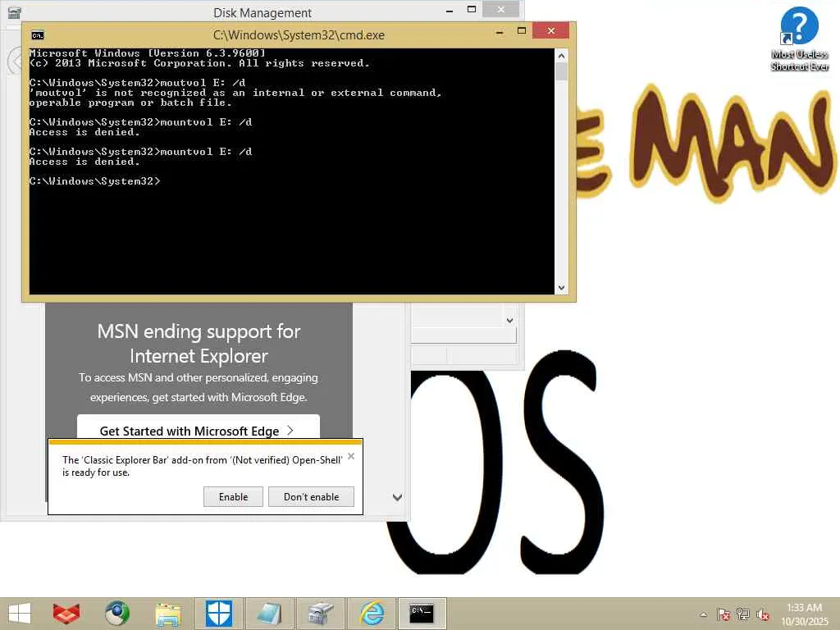
Task: Click the cmd vertical scrollbar thumb
Action: point(561,72)
